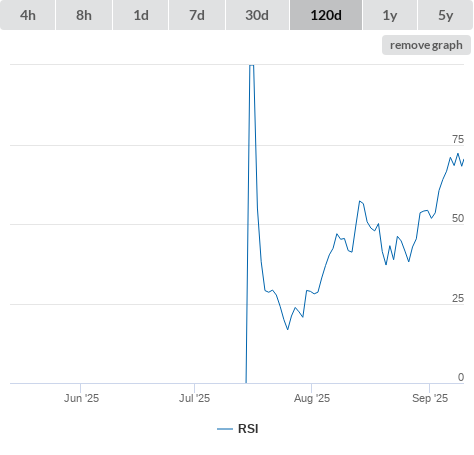Screen dimensions: 474x455
Task: Select the Aug '25 axis label
Action: [x=312, y=398]
